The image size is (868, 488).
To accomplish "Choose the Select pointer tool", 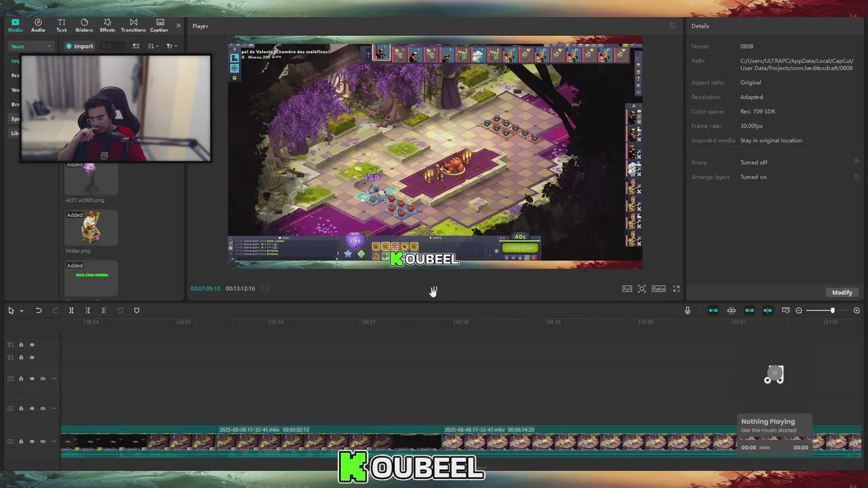I will [x=11, y=310].
